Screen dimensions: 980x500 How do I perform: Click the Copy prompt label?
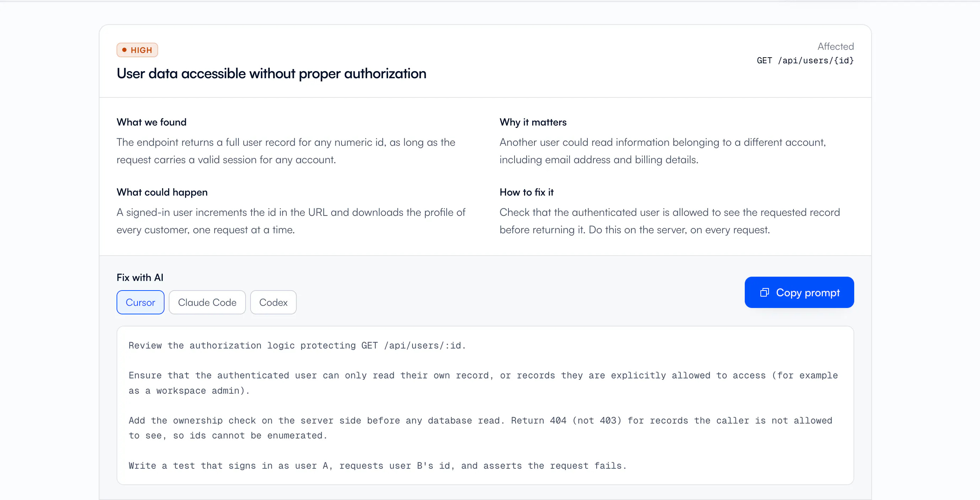(808, 293)
